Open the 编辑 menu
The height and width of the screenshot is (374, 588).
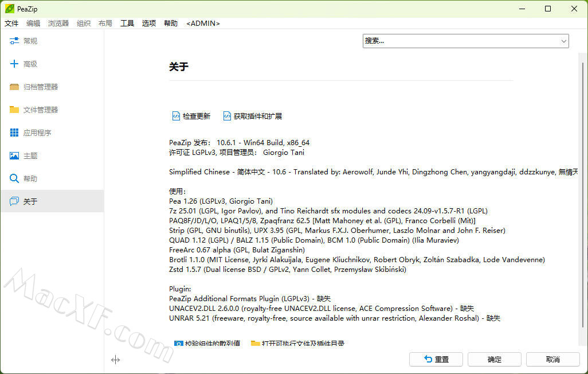[x=33, y=24]
